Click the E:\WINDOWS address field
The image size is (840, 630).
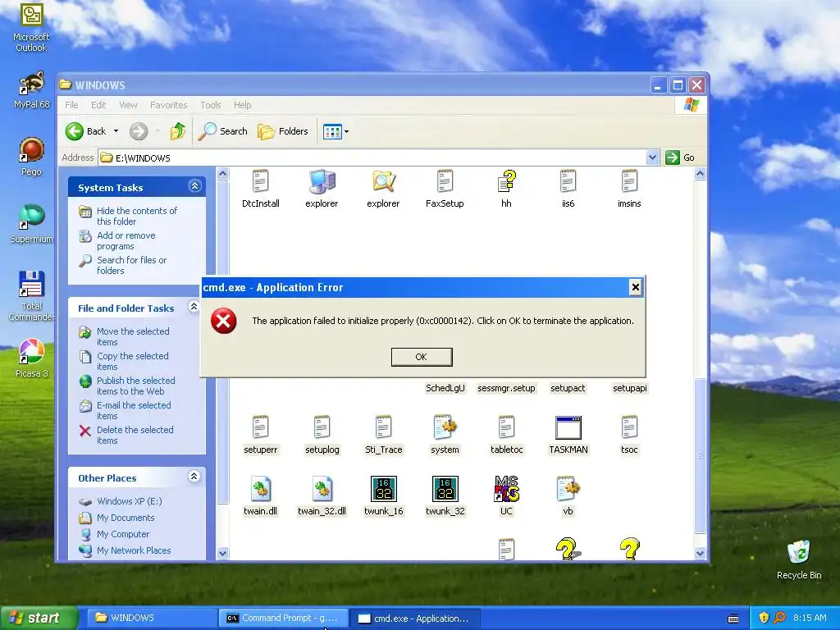click(373, 157)
